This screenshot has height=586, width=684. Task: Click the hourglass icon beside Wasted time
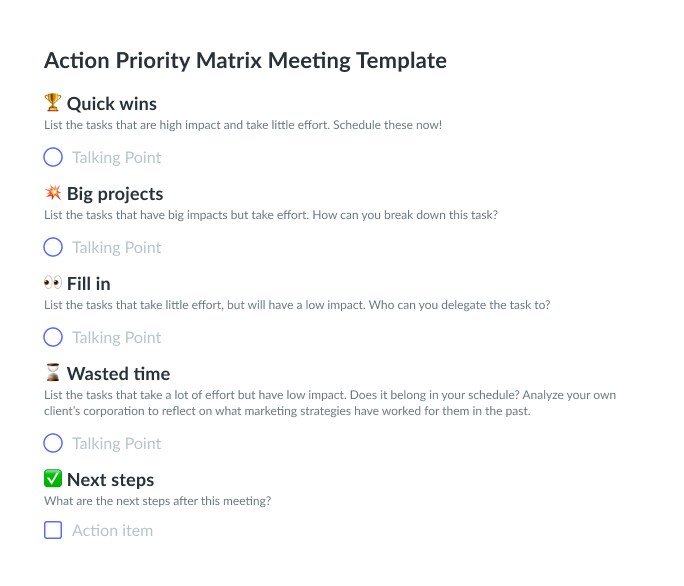pyautogui.click(x=53, y=373)
